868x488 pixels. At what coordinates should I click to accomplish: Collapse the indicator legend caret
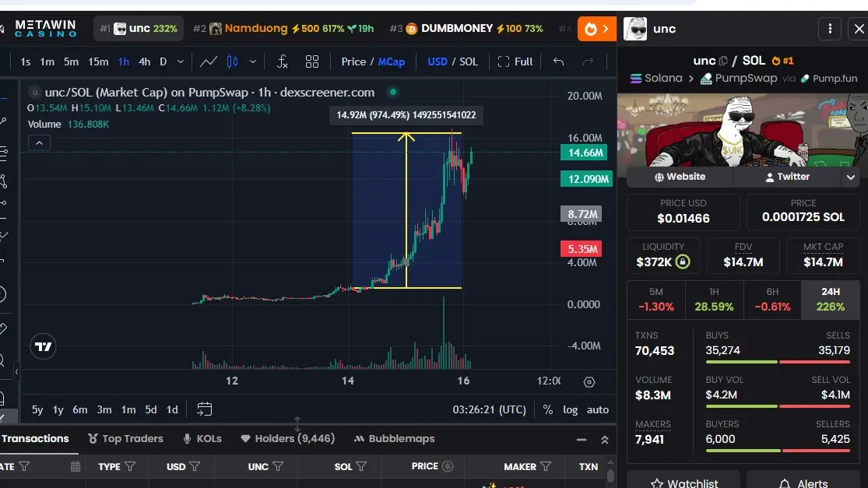[39, 143]
